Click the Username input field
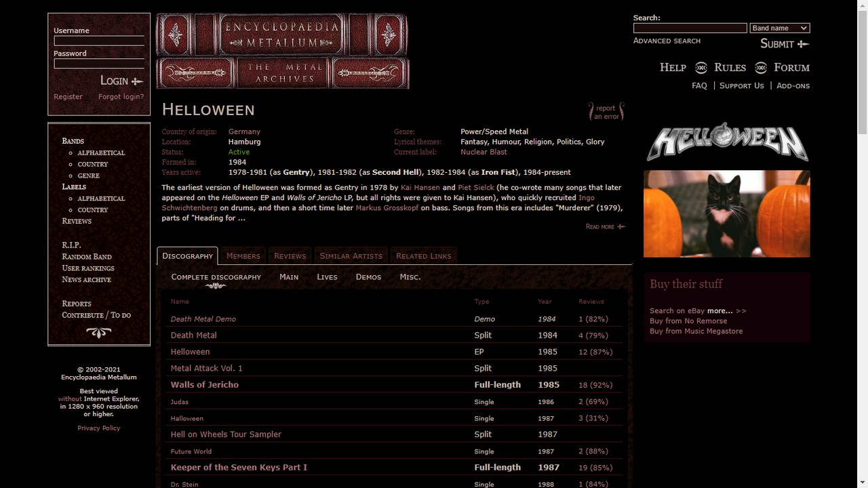This screenshot has height=488, width=868. pyautogui.click(x=99, y=40)
